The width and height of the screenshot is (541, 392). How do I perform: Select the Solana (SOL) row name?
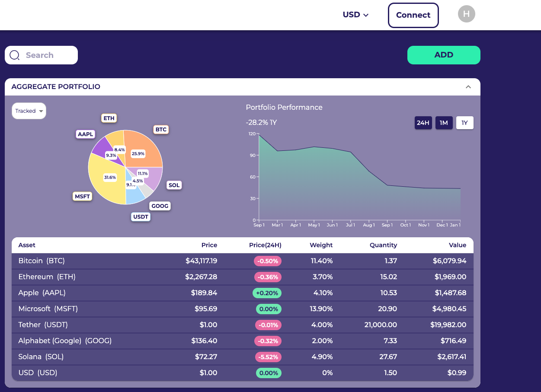pos(41,357)
